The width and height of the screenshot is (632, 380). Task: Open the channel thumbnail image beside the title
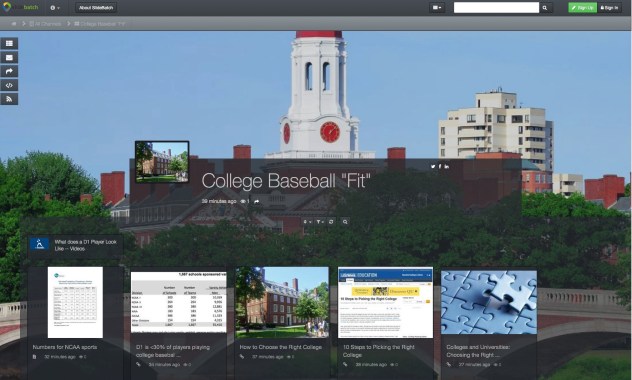coord(162,162)
